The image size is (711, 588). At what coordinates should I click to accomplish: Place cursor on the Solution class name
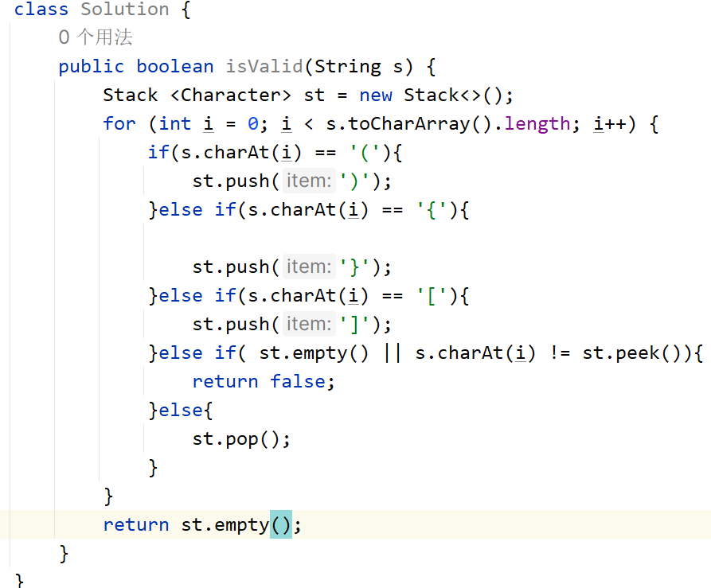click(x=125, y=10)
